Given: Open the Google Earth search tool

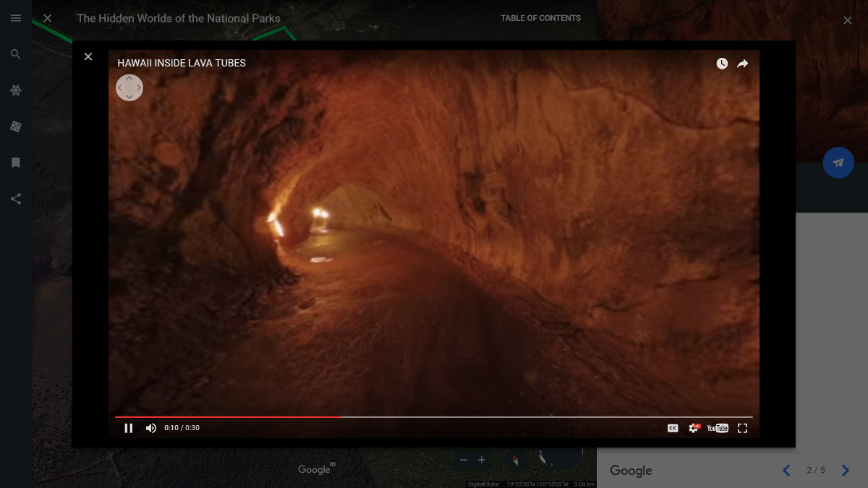Looking at the screenshot, I should pyautogui.click(x=16, y=54).
